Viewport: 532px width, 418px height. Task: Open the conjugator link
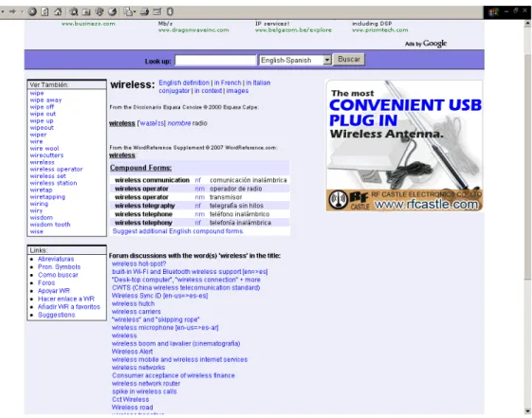[x=174, y=91]
